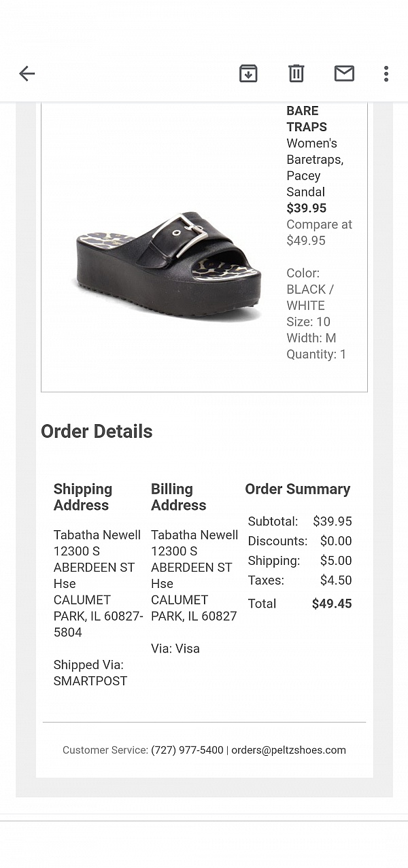Tap the Compare at $49.95 text
The width and height of the screenshot is (408, 868).
(319, 232)
